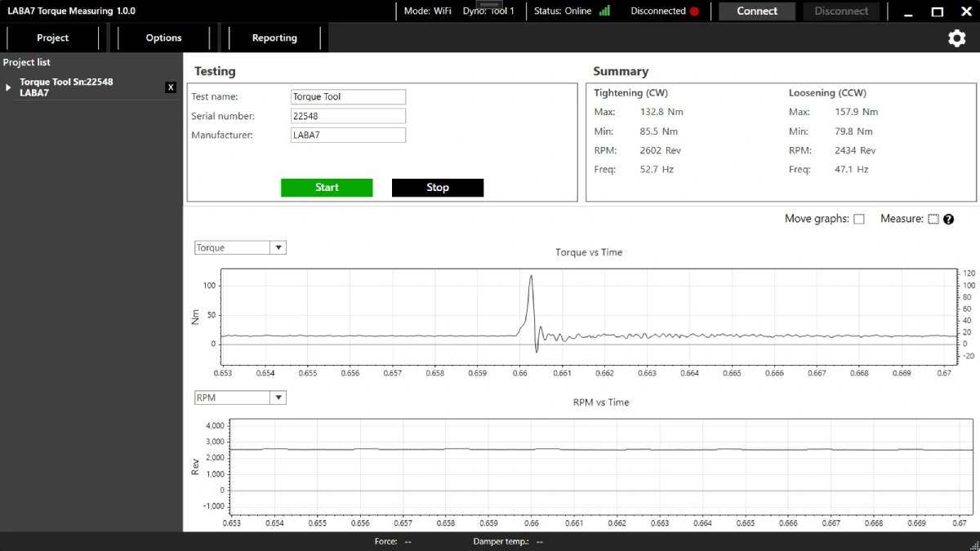Click the Test name input field
The width and height of the screenshot is (980, 551).
pyautogui.click(x=348, y=96)
